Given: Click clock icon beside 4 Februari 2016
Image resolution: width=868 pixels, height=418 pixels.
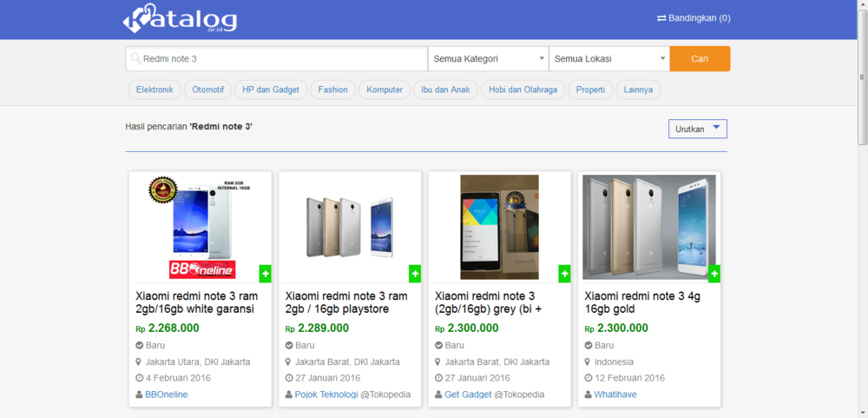Looking at the screenshot, I should pos(140,378).
